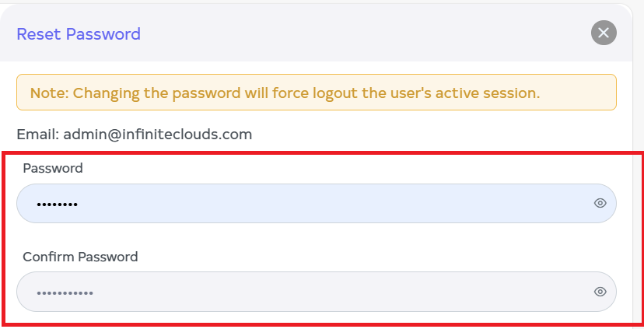Click the "Password" field label
The image size is (644, 329).
(x=53, y=168)
